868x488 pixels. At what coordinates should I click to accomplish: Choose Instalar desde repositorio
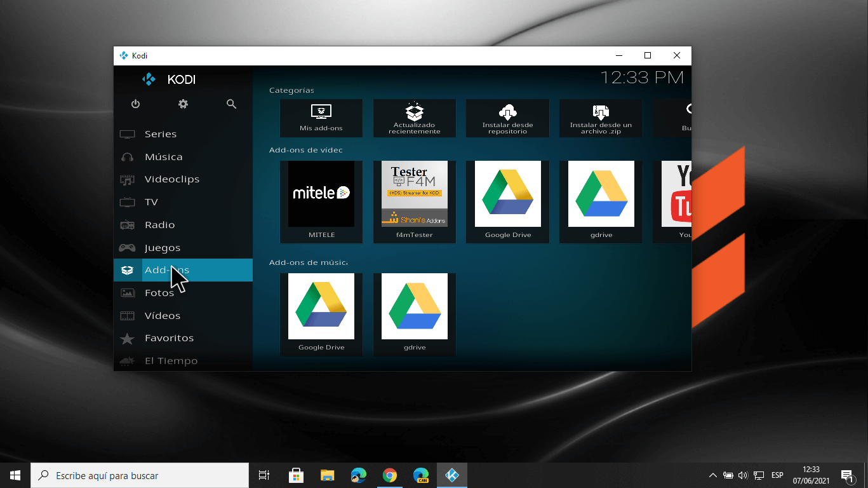508,118
